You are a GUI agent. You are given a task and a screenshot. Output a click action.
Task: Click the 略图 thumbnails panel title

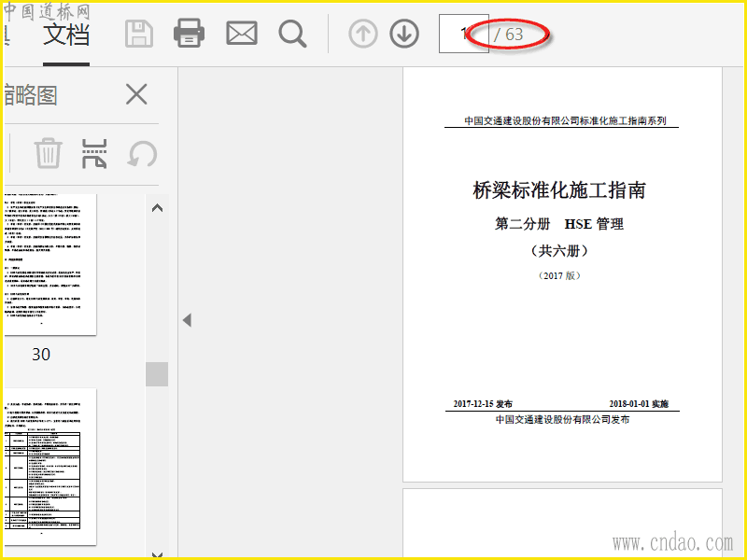pyautogui.click(x=31, y=95)
